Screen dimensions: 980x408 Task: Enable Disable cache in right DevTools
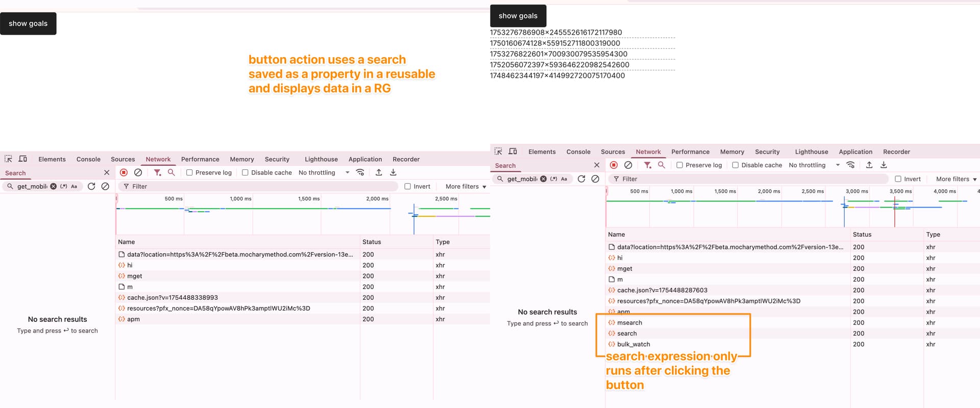735,165
